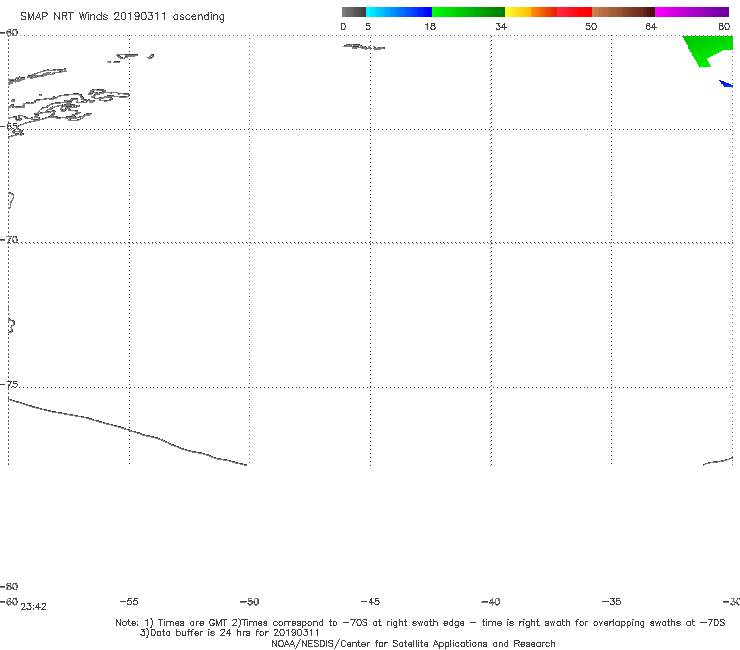Click the green wind swath patch
The width and height of the screenshot is (740, 650).
(x=706, y=48)
